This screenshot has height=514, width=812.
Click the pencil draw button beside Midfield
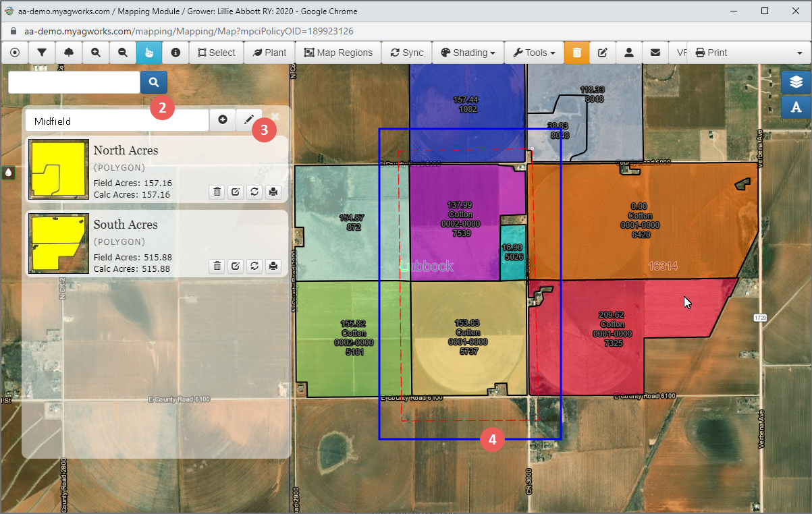pyautogui.click(x=249, y=120)
